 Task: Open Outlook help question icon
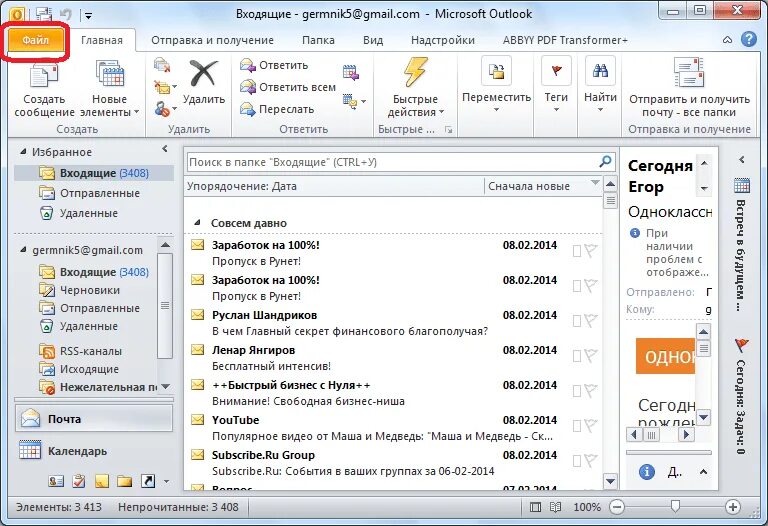[749, 39]
